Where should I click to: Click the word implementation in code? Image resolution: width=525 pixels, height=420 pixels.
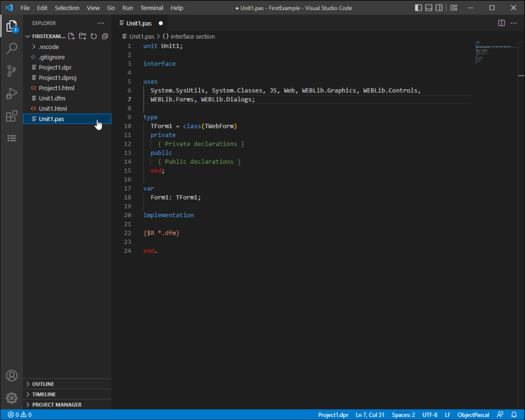tap(168, 215)
